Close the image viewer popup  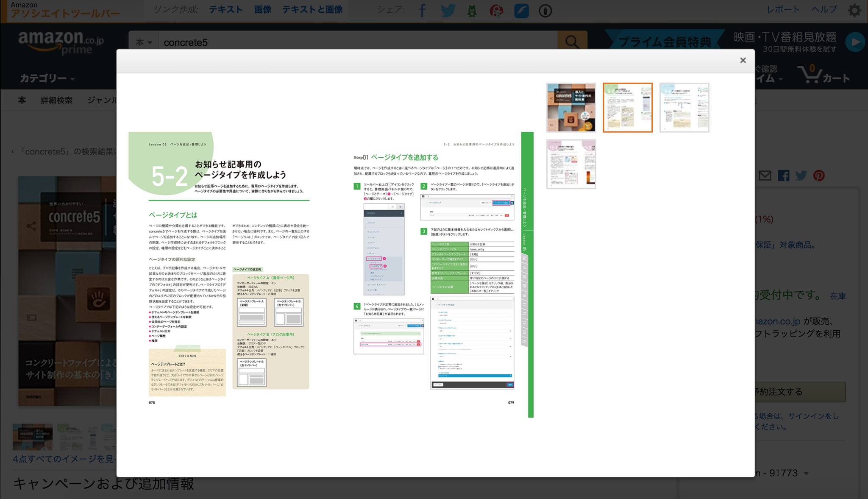pos(743,61)
